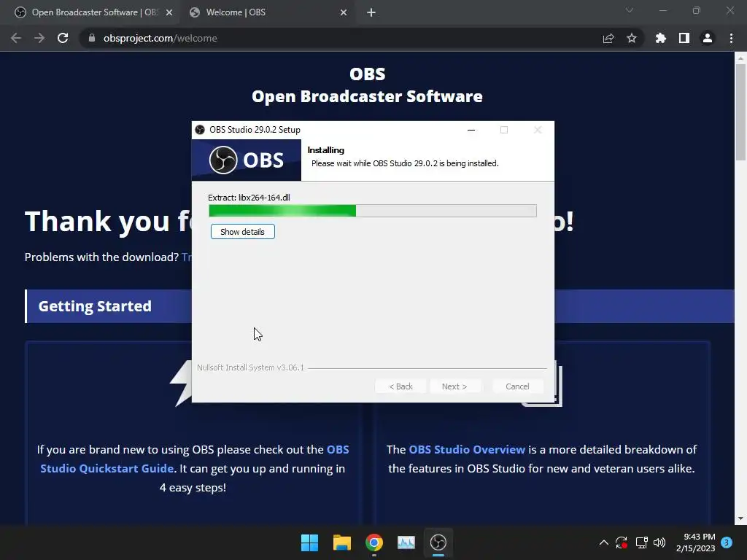Cancel the OBS Studio installation

click(x=517, y=386)
